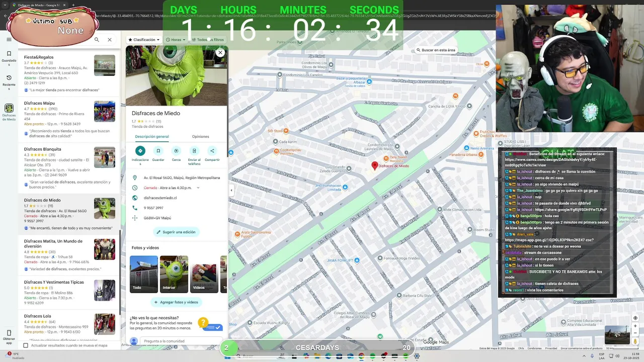644x362 pixels.
Task: Switch to Descripción general tab
Action: [152, 137]
